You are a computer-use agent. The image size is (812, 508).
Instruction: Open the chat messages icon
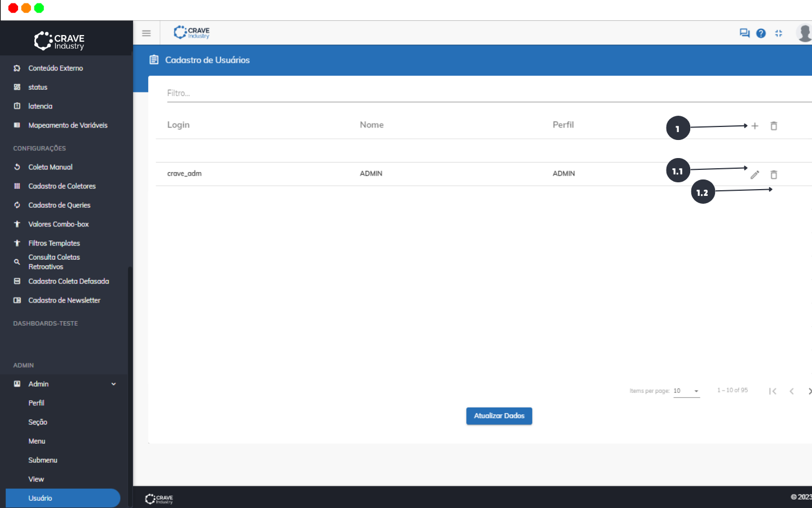744,33
